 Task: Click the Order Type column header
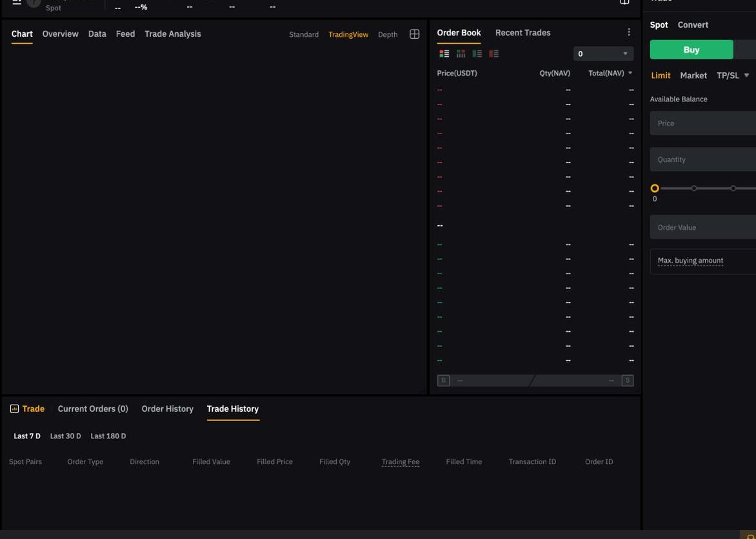coord(85,462)
